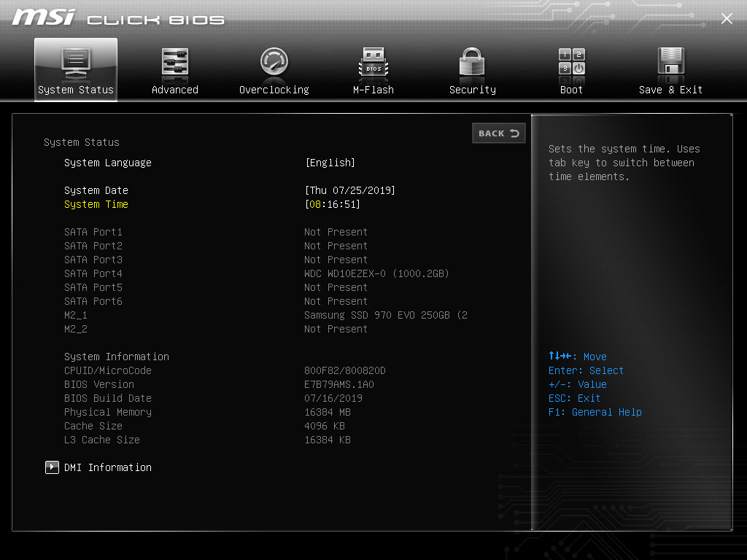Viewport: 747px width, 560px height.
Task: Click the WDC WD10EZEX-0 drive entry
Action: coord(377,273)
